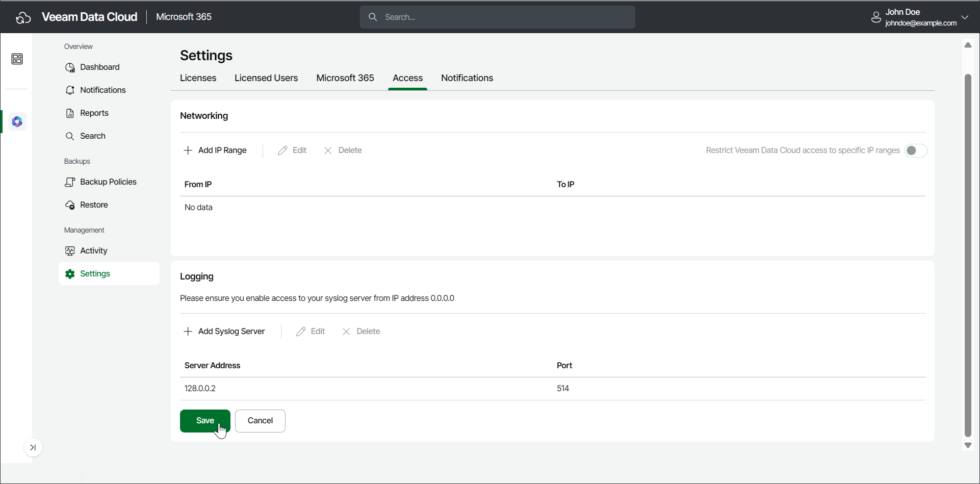Open the Notifications settings tab
Viewport: 980px width, 484px height.
click(x=467, y=78)
